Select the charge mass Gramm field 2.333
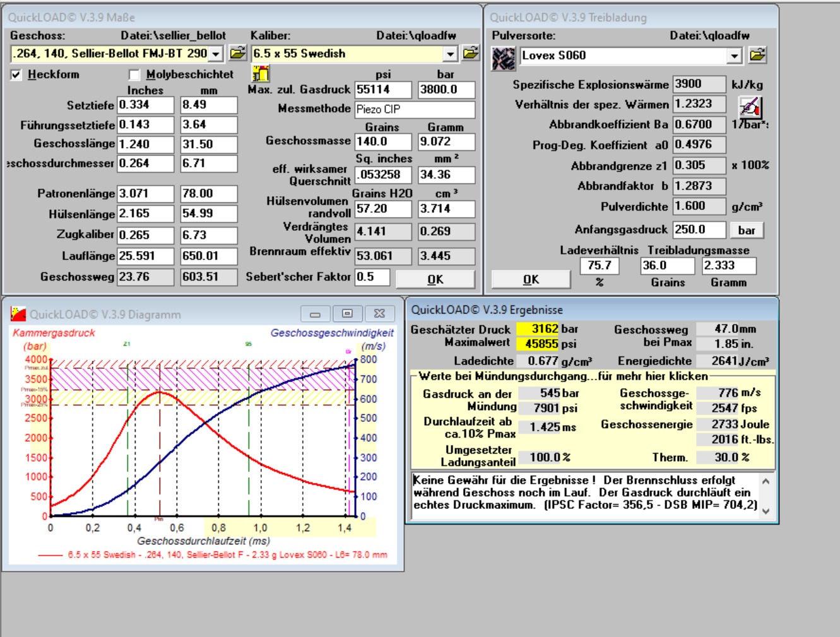 click(729, 266)
